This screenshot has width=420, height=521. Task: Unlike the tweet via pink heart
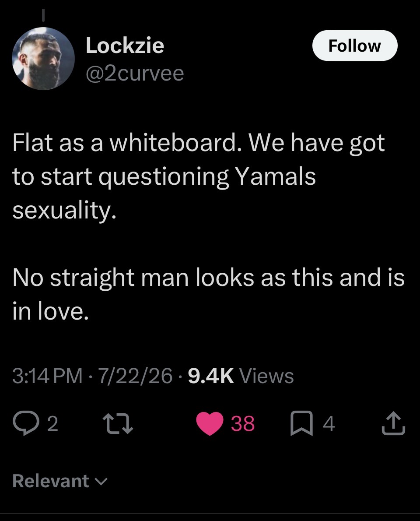click(x=210, y=423)
